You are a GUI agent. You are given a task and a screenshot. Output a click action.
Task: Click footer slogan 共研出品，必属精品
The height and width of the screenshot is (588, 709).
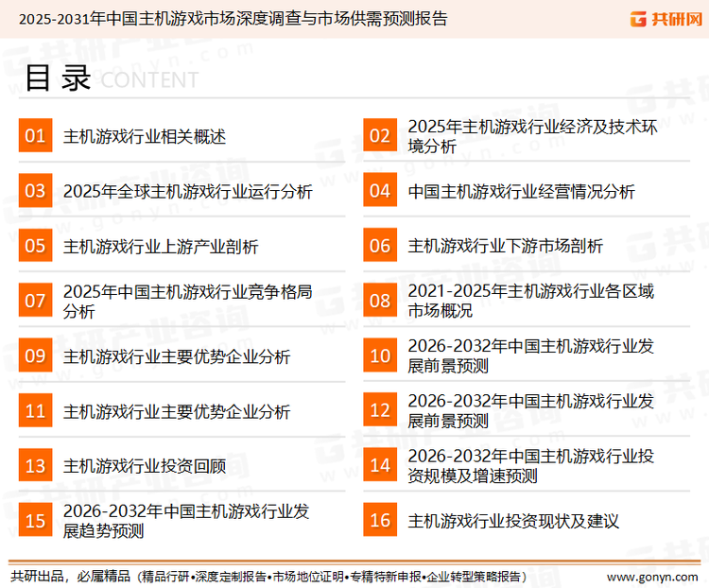tap(70, 577)
